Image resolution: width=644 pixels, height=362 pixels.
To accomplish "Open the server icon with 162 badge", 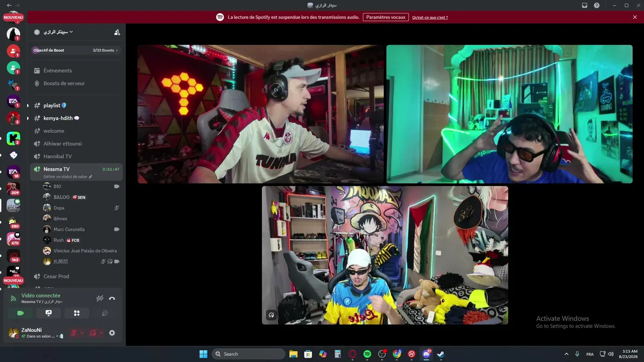I will tap(14, 256).
